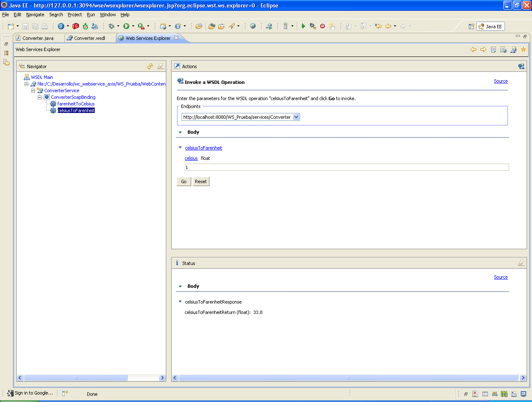The width and height of the screenshot is (532, 402).
Task: Click the New Web Application Project icon
Action: 163,26
